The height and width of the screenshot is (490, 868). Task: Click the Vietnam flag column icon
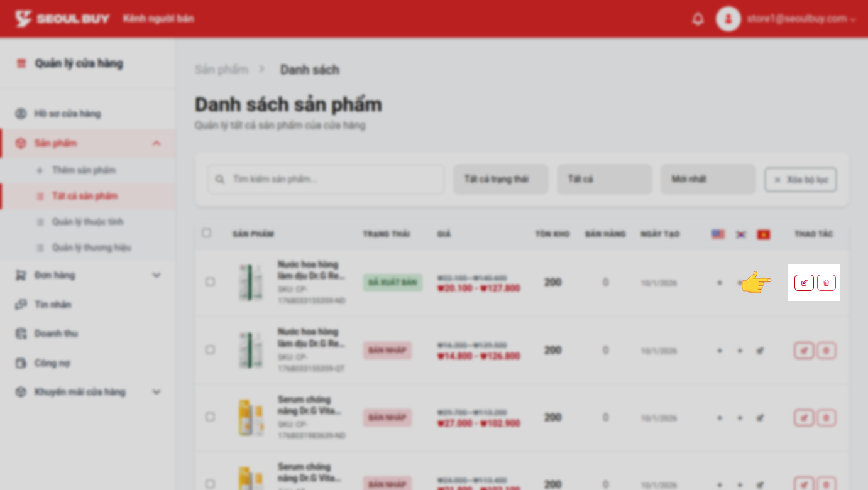[x=763, y=234]
